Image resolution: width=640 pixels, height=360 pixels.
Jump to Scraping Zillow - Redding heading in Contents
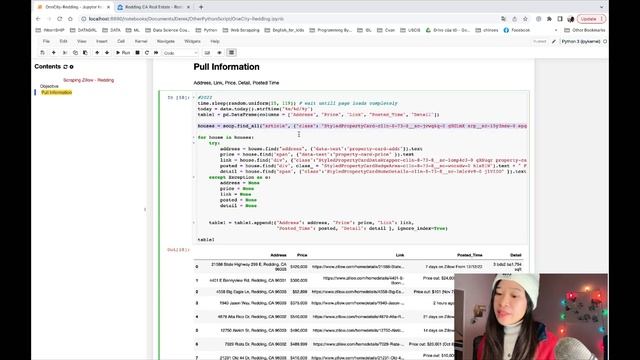[89, 80]
